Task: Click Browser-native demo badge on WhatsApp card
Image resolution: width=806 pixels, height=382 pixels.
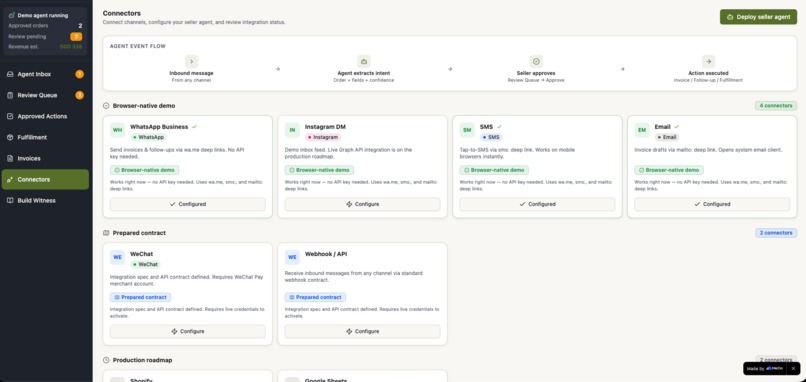Action: 144,170
